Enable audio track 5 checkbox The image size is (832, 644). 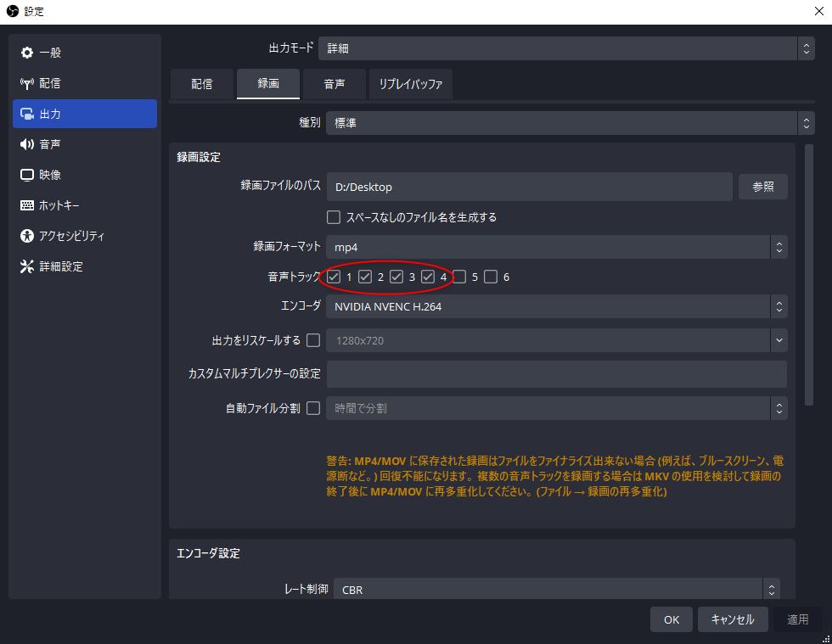(460, 276)
